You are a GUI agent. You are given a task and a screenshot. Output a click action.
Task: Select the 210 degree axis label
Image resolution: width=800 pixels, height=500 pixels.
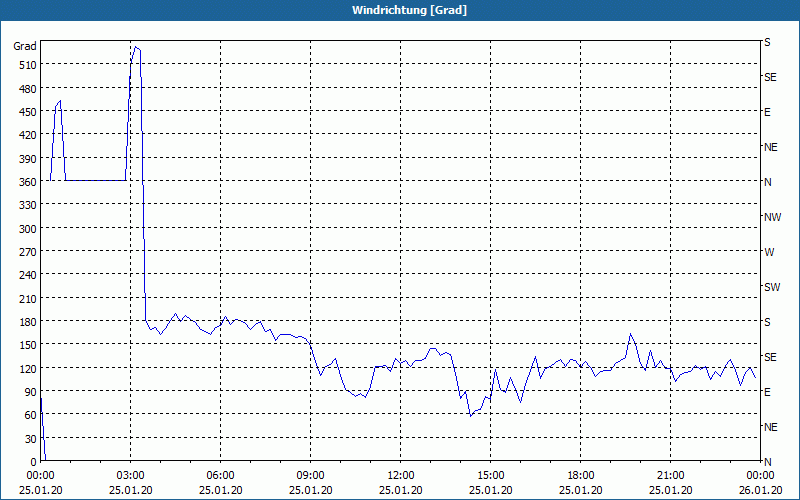click(28, 298)
